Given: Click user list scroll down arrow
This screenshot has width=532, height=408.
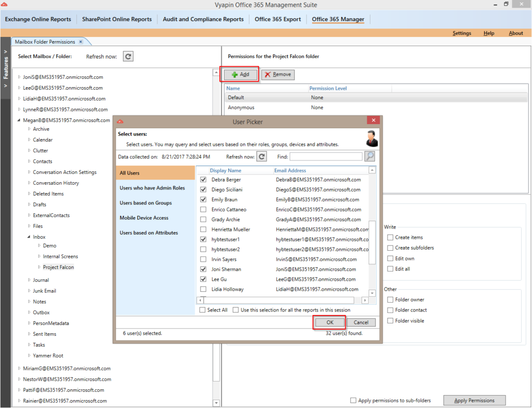Looking at the screenshot, I should pos(372,293).
